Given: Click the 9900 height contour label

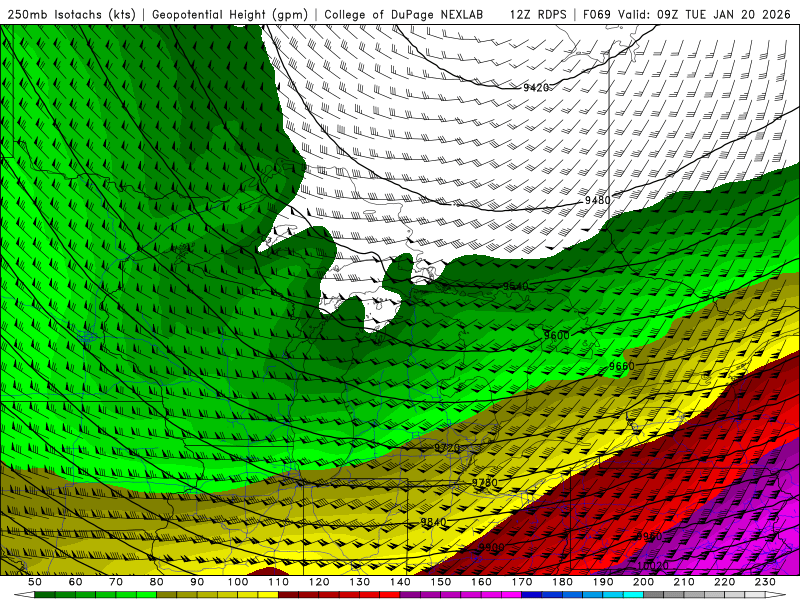Looking at the screenshot, I should (491, 547).
